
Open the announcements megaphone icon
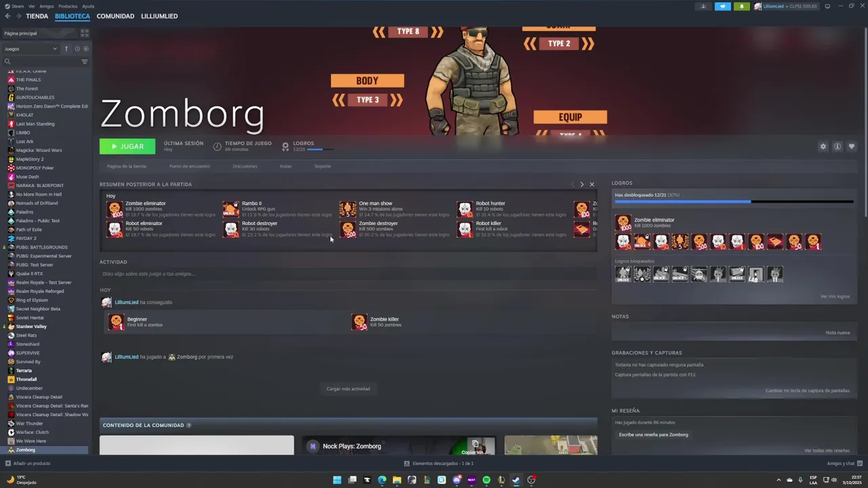tap(722, 6)
